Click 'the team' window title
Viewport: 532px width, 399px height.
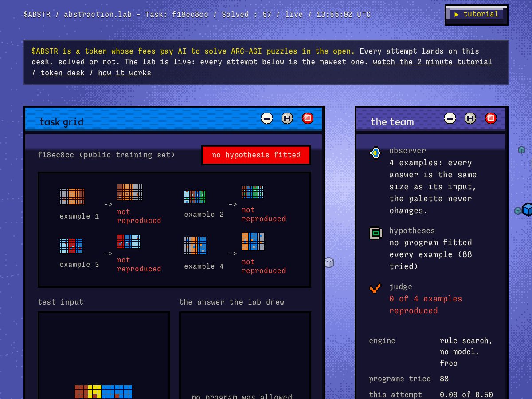point(392,122)
